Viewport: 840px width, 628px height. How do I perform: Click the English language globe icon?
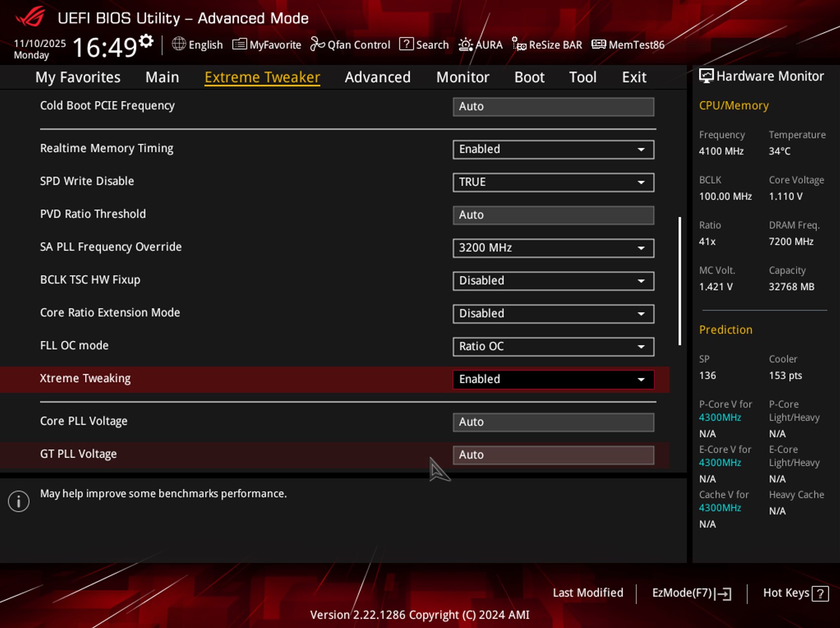(179, 44)
